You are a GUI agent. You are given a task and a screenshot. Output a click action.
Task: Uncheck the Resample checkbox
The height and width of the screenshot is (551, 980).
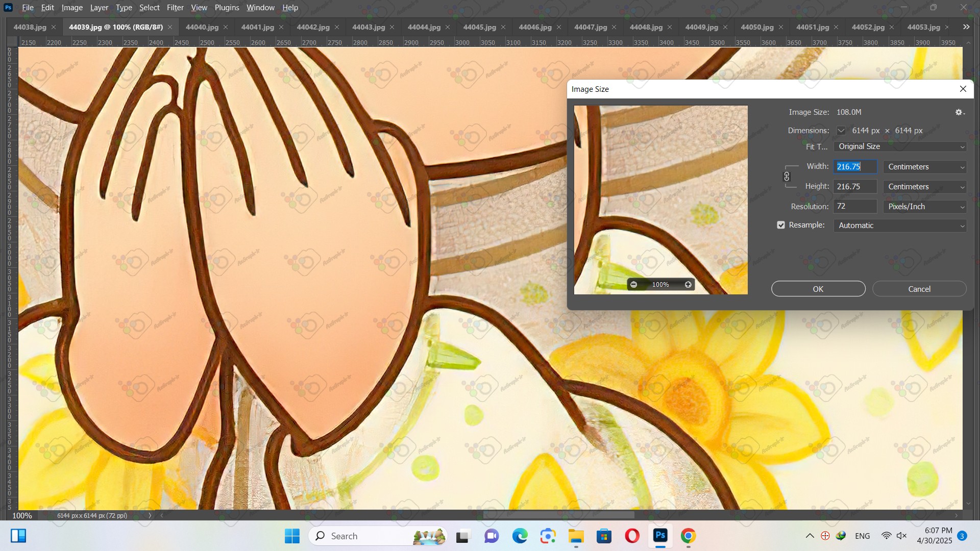click(781, 225)
